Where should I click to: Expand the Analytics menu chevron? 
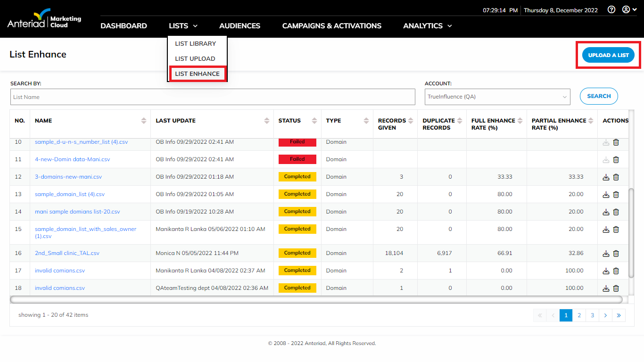click(450, 26)
